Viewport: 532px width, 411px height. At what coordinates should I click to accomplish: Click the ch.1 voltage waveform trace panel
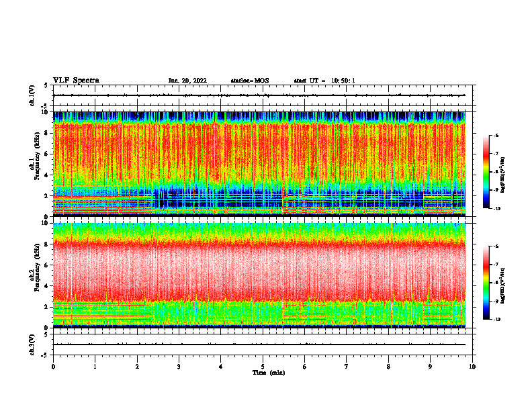263,95
